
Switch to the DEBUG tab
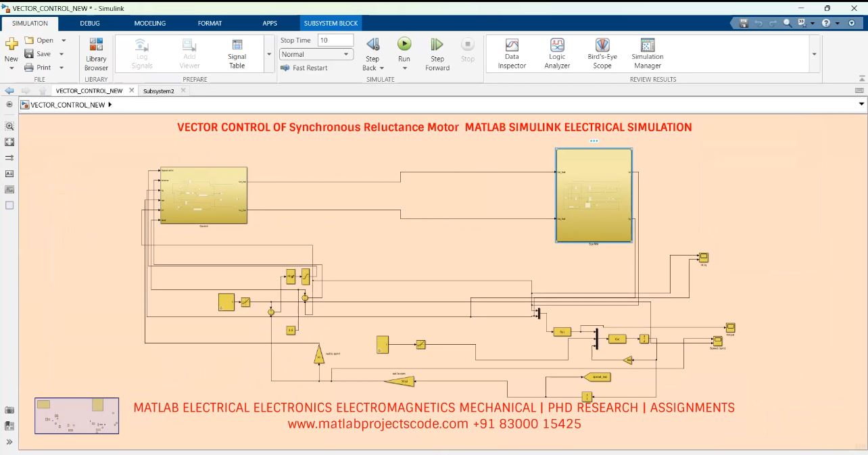89,23
